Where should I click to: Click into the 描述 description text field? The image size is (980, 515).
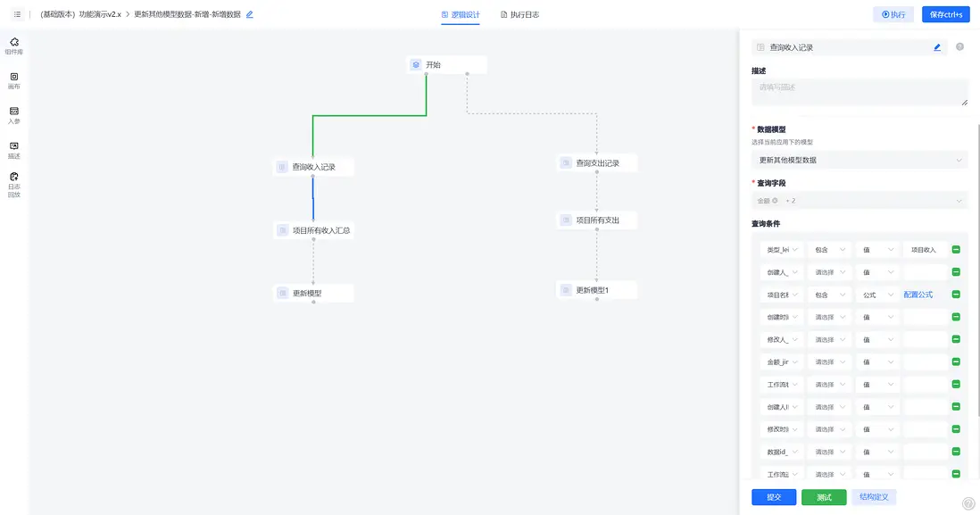(860, 92)
